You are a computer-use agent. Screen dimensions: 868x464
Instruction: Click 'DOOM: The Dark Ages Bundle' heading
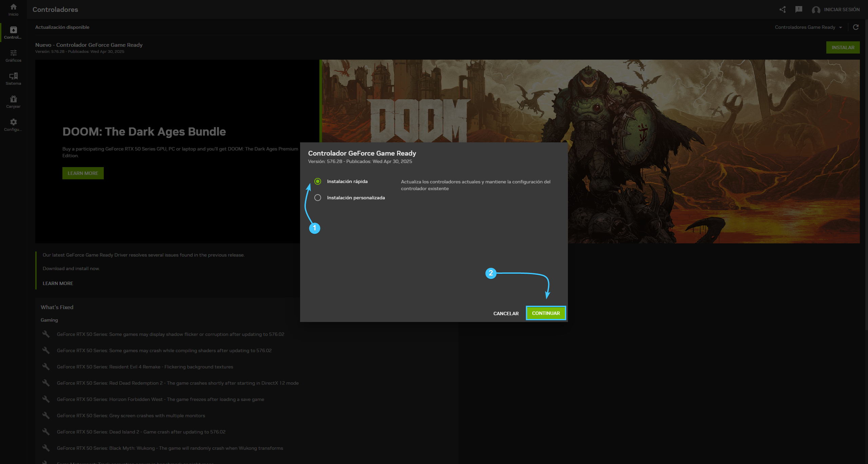(x=144, y=132)
